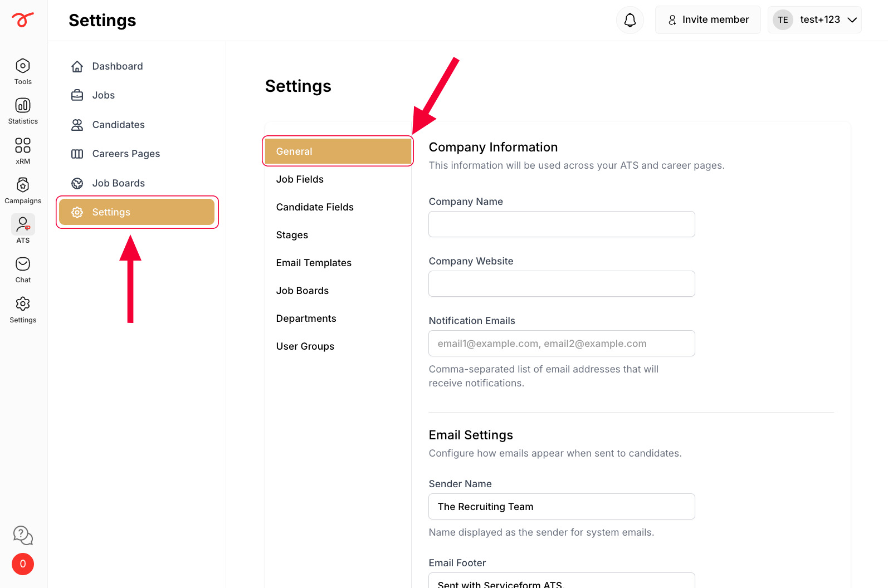The width and height of the screenshot is (888, 588).
Task: Open notifications bell icon
Action: pyautogui.click(x=630, y=20)
